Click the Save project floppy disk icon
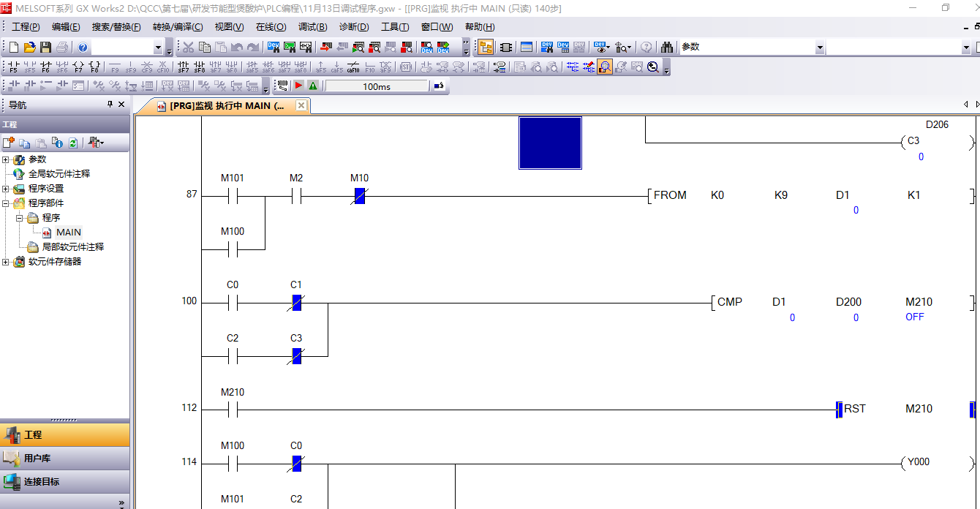 [45, 48]
